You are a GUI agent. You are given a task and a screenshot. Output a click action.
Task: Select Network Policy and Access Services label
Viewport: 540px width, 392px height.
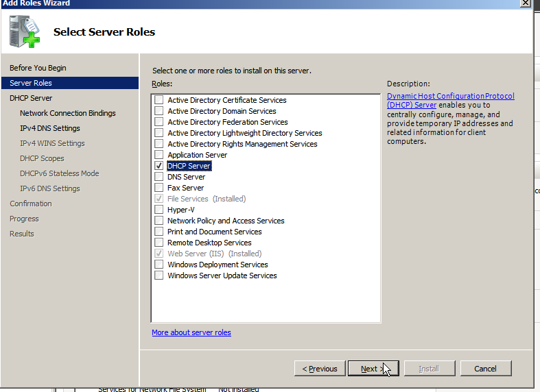point(226,221)
